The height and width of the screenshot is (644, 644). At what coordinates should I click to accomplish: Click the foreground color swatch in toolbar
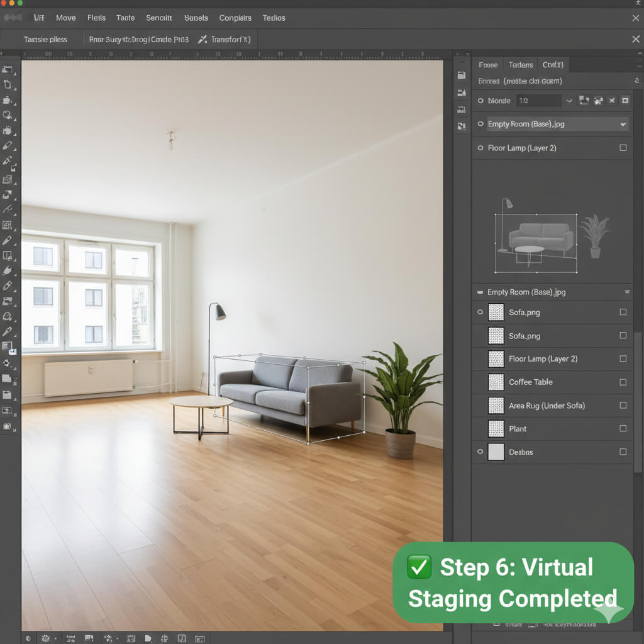click(7, 346)
